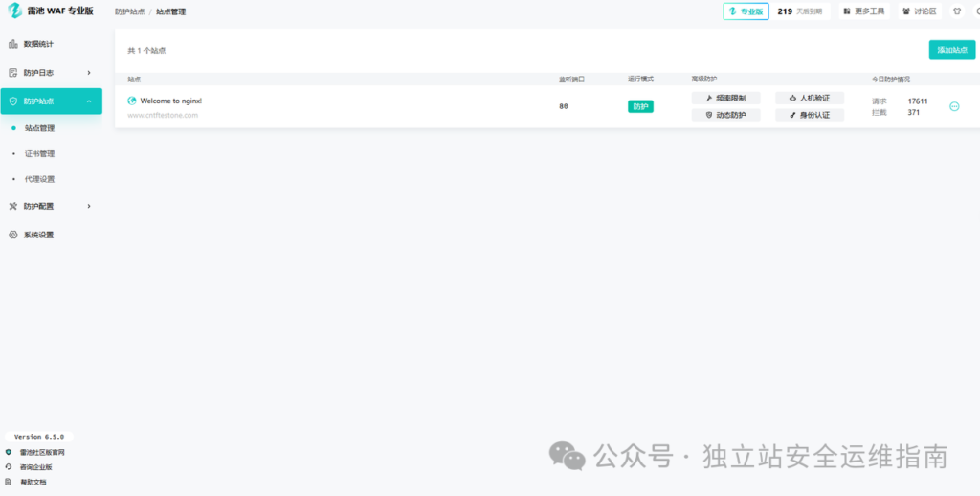
Task: Click the 运行模式 column header
Action: 640,79
